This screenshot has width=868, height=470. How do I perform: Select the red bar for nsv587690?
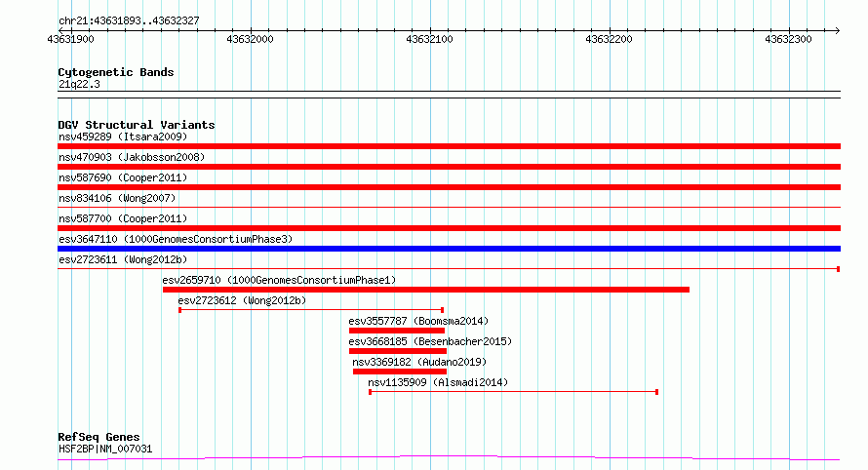pyautogui.click(x=449, y=187)
